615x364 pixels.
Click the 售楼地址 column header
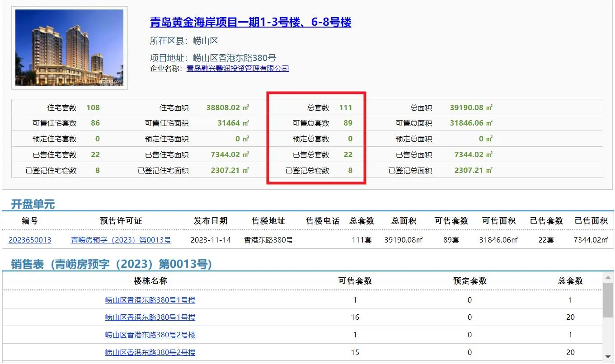tap(268, 221)
